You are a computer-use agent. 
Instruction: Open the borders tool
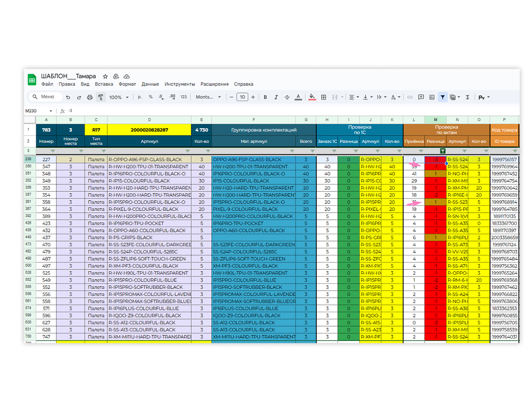click(x=323, y=97)
